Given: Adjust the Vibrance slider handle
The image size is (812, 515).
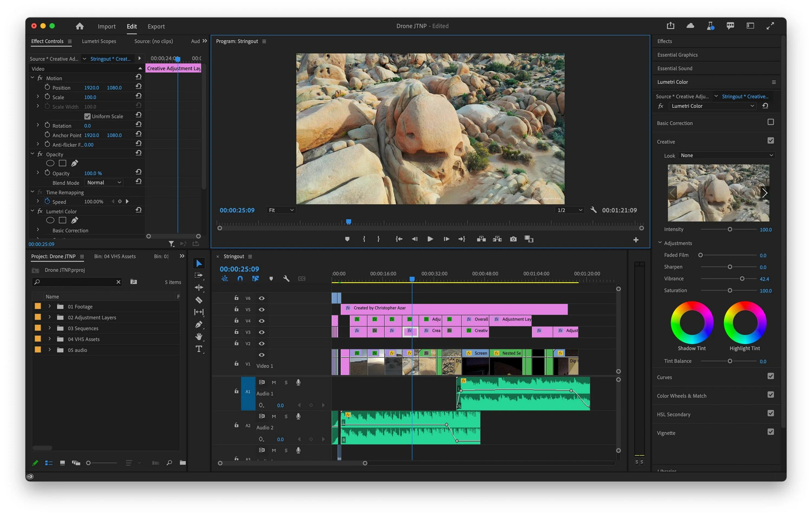Looking at the screenshot, I should tap(742, 278).
